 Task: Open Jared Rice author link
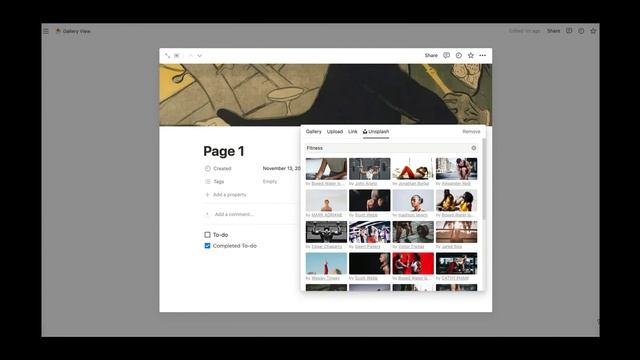tap(452, 247)
